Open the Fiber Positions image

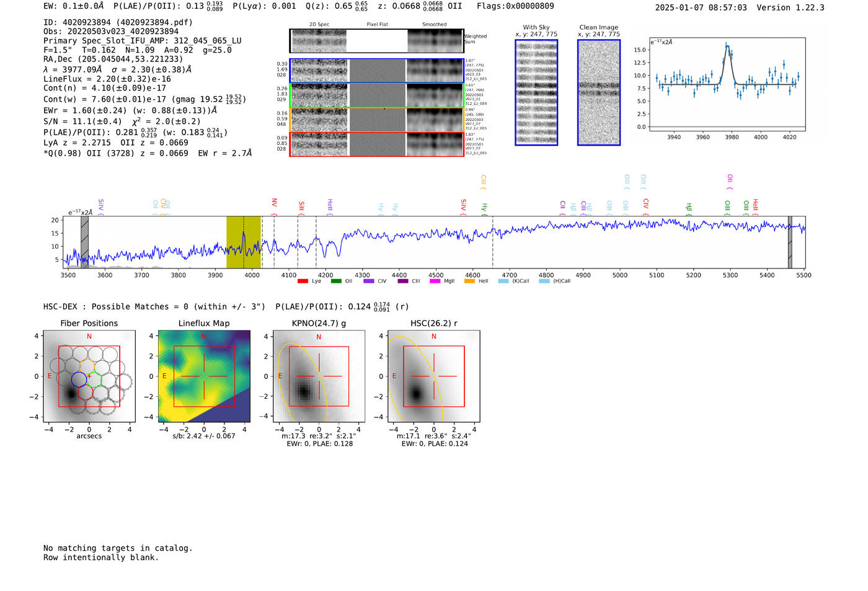click(89, 376)
